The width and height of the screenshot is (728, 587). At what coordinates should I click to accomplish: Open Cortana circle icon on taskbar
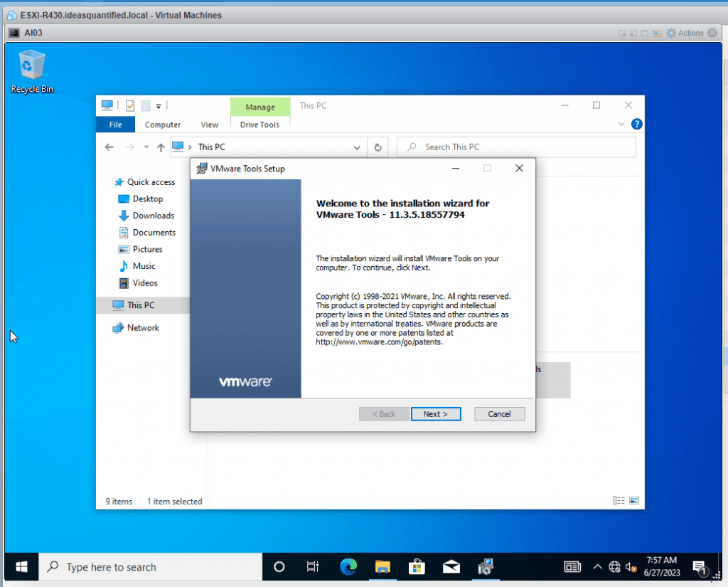point(279,566)
